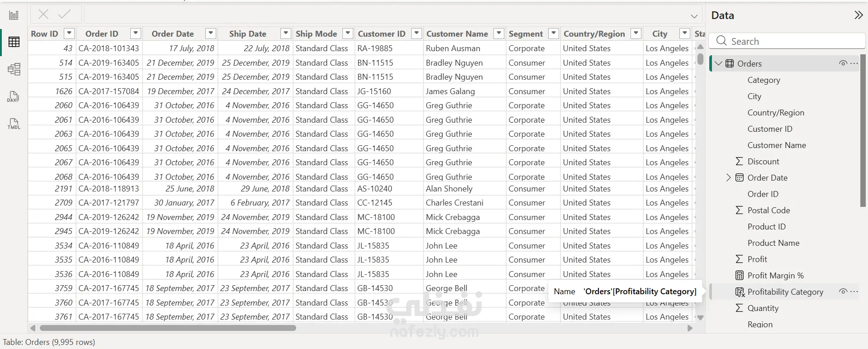Viewport: 868px width, 349px height.
Task: Click the sigma icon next to Quantity
Action: coord(739,308)
